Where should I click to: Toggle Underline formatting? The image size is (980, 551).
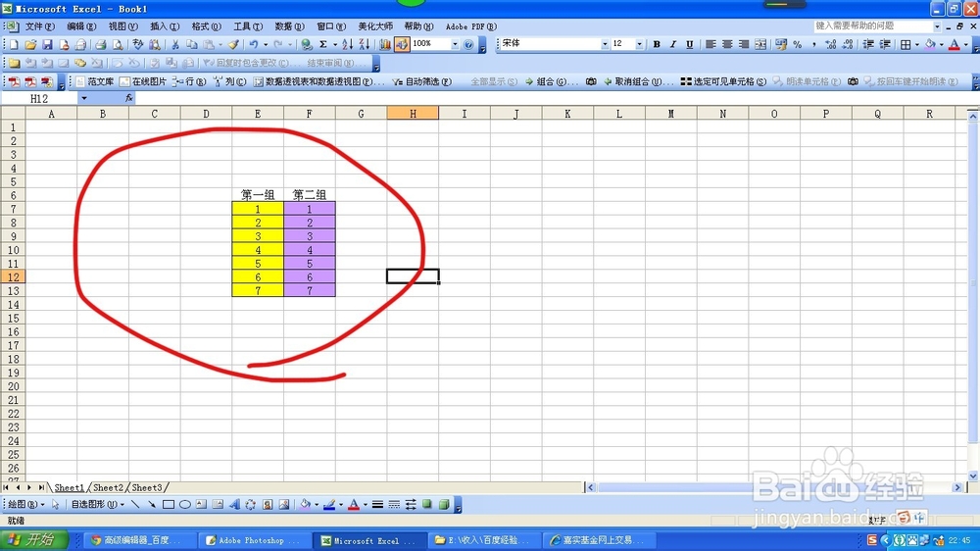(689, 44)
